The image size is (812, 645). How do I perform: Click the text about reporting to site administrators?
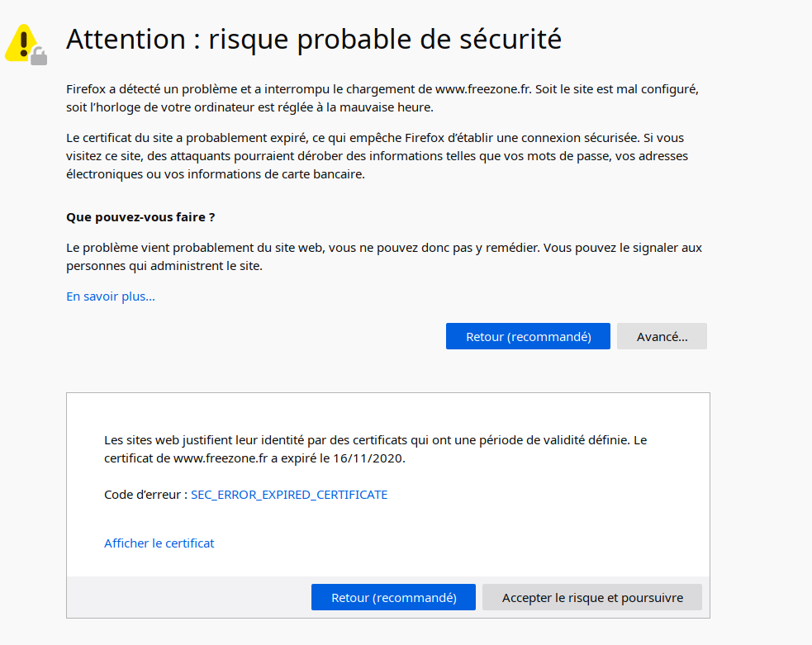click(x=384, y=257)
